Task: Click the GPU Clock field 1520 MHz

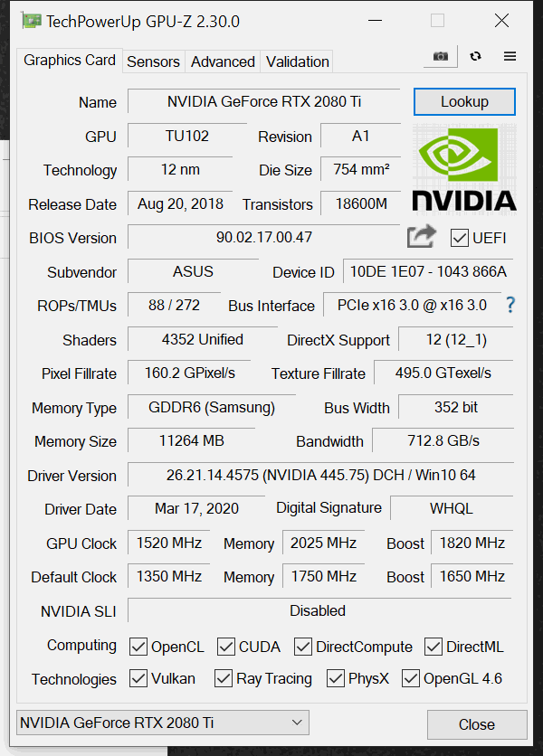Action: pyautogui.click(x=169, y=543)
